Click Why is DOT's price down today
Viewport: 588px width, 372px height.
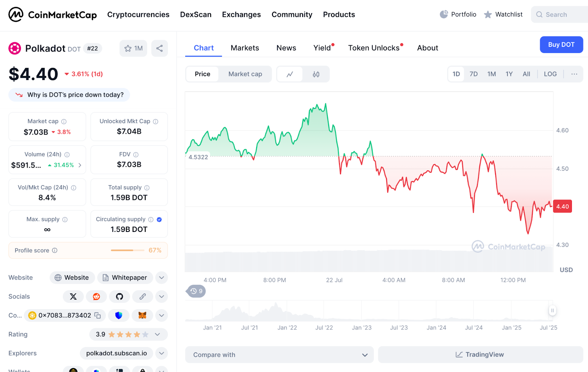69,95
